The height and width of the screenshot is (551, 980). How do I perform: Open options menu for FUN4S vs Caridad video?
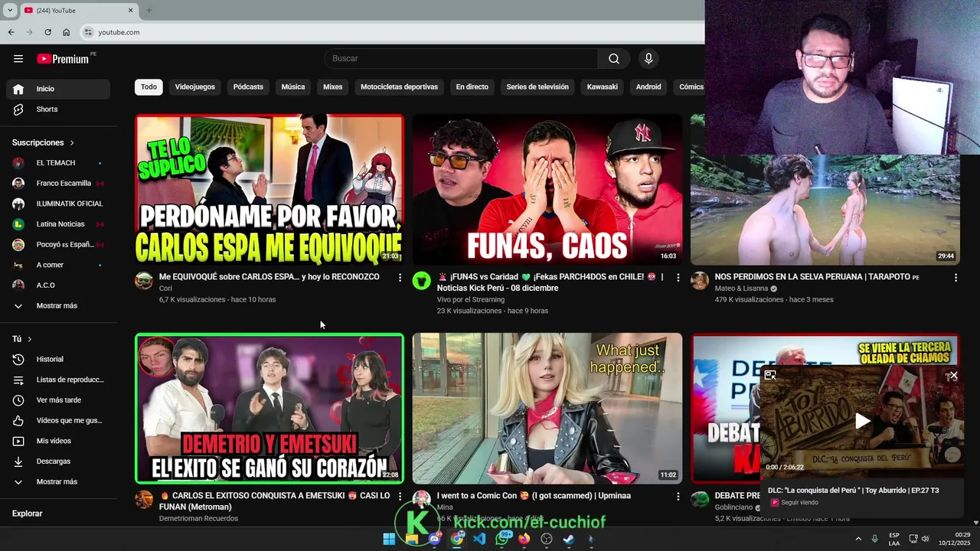678,278
